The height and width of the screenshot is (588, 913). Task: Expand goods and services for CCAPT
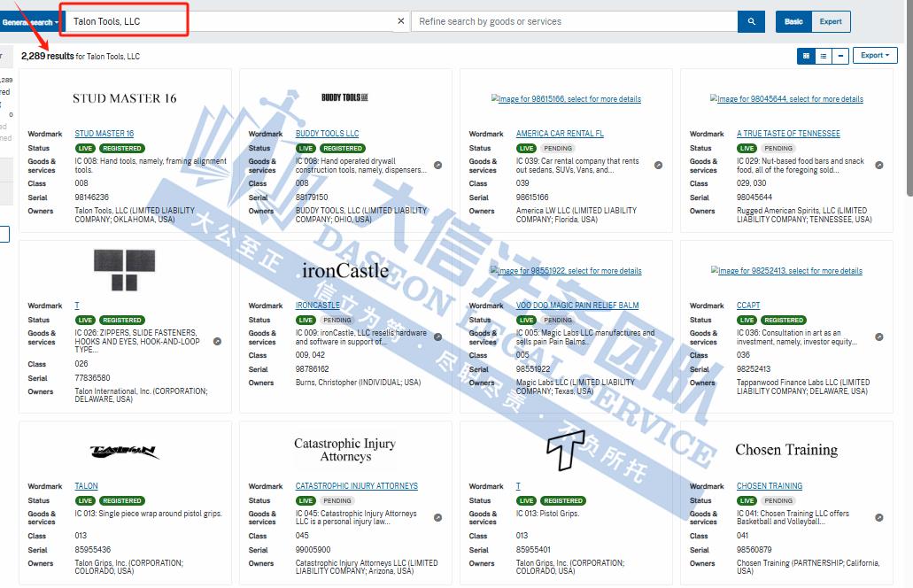click(878, 337)
